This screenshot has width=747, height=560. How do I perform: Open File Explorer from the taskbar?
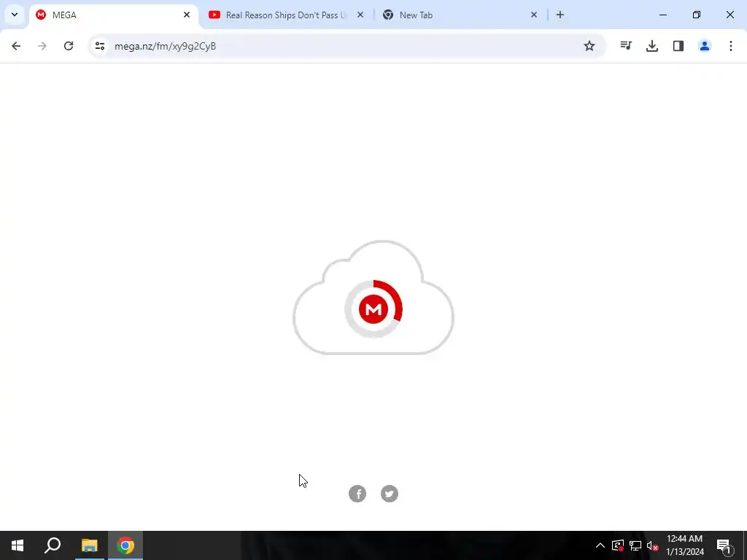coord(89,545)
